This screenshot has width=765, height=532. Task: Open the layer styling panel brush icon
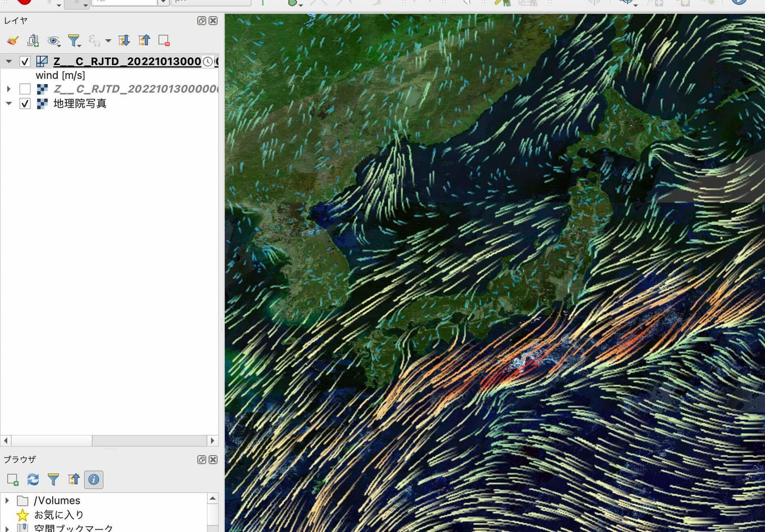click(13, 41)
